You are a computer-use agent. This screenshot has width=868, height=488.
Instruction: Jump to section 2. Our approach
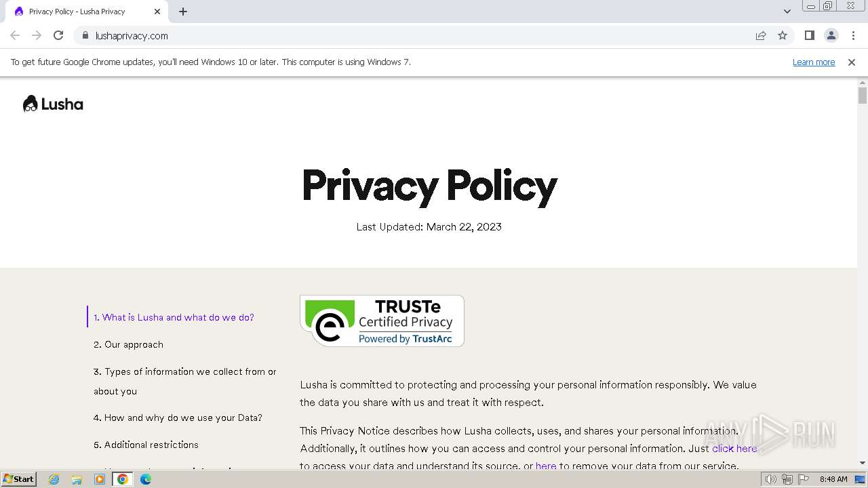point(128,344)
